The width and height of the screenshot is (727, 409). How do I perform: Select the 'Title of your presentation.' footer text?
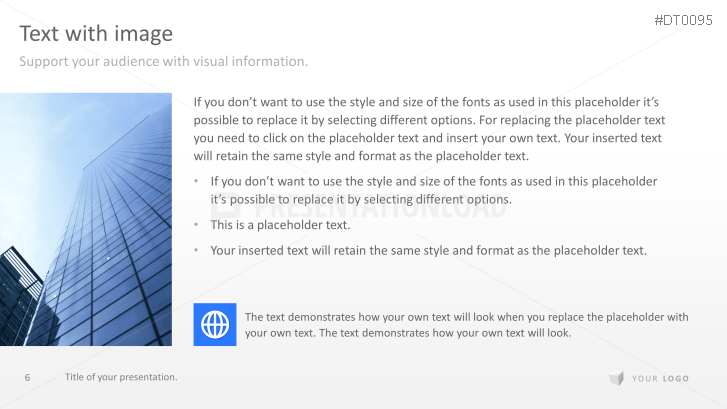121,377
